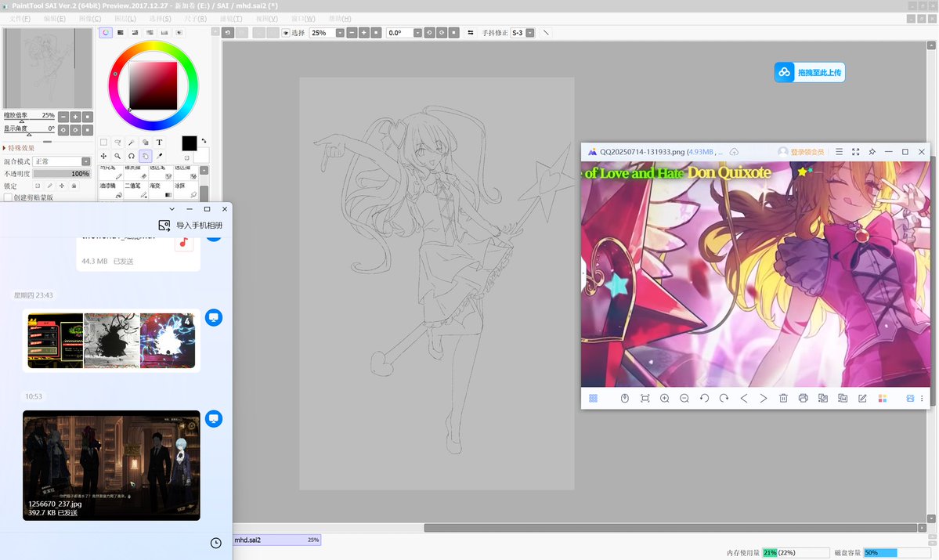Zoom out on the image in viewer
Screen dimensions: 939x560
[x=684, y=399]
